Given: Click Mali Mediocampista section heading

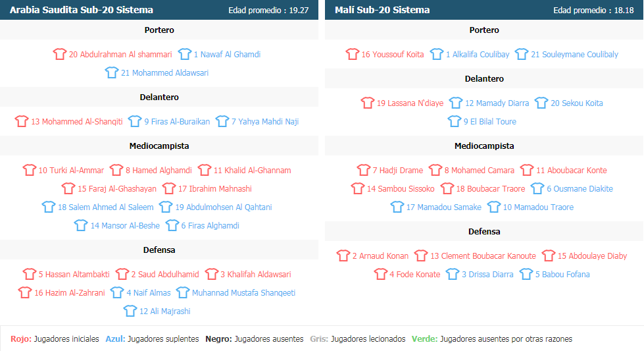Looking at the screenshot, I should coord(484,146).
